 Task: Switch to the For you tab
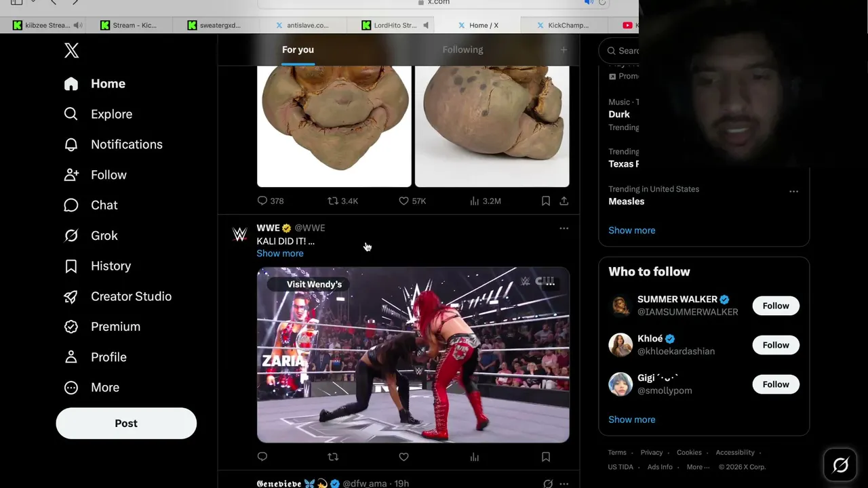298,49
